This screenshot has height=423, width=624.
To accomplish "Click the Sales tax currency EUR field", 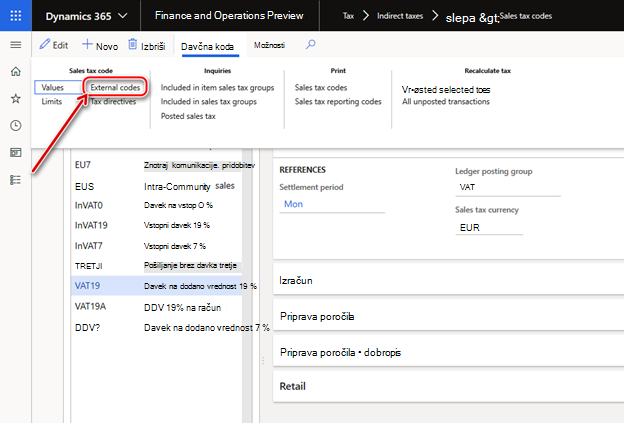I will (489, 228).
